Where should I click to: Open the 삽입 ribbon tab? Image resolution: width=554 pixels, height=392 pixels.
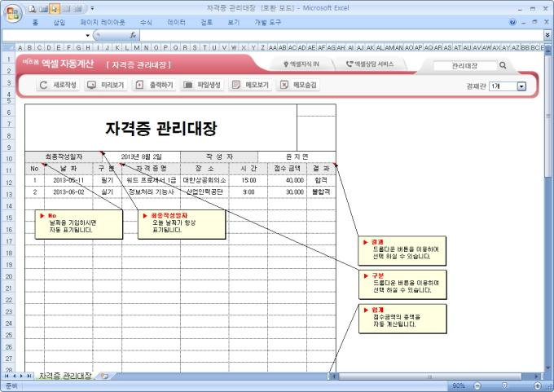pos(59,22)
